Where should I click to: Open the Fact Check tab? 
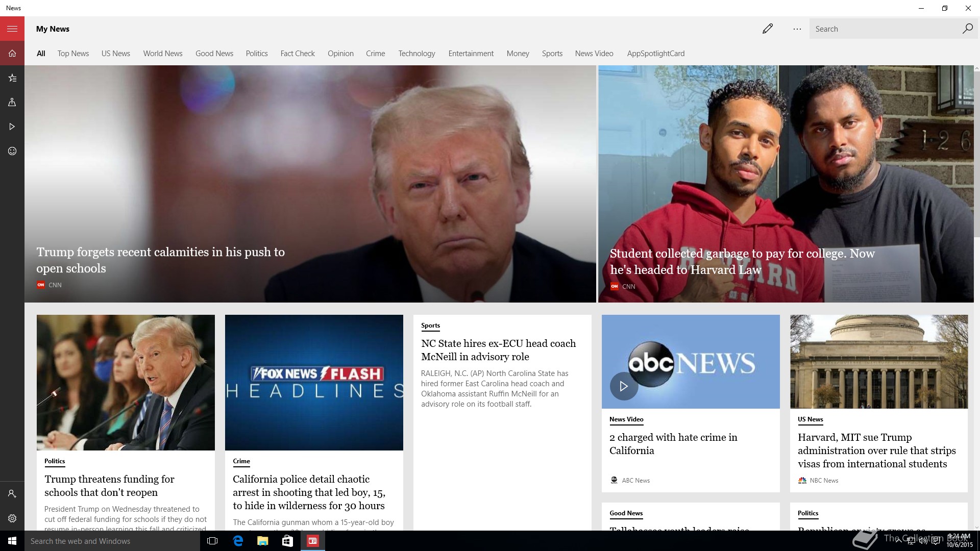point(298,54)
